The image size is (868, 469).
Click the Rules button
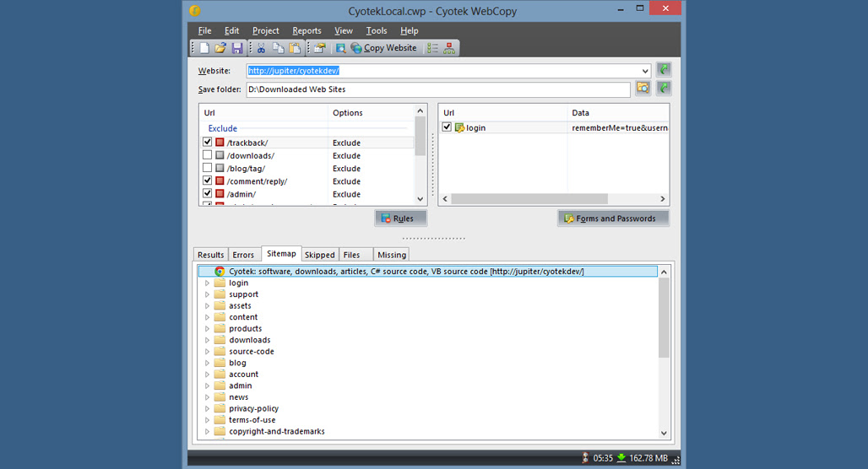click(x=401, y=218)
